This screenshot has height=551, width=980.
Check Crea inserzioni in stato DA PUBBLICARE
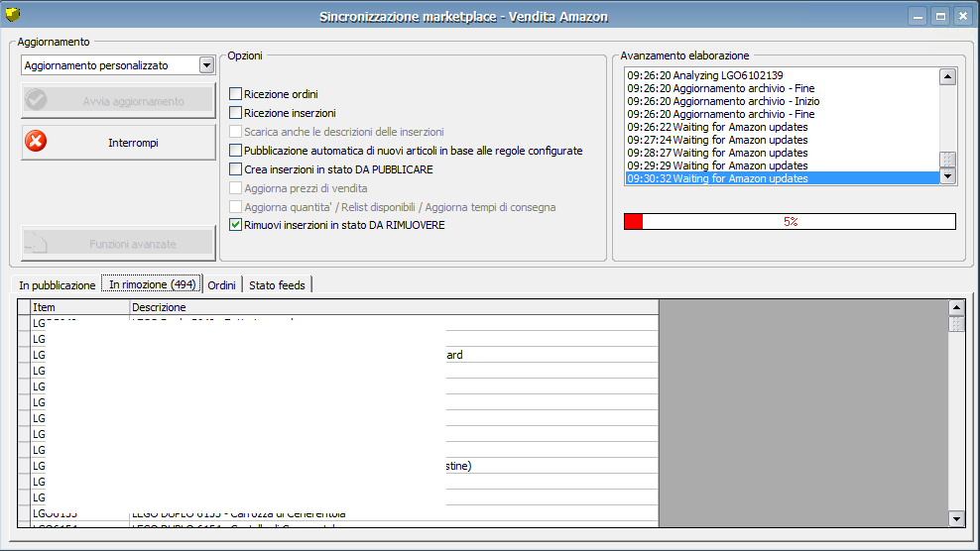236,169
